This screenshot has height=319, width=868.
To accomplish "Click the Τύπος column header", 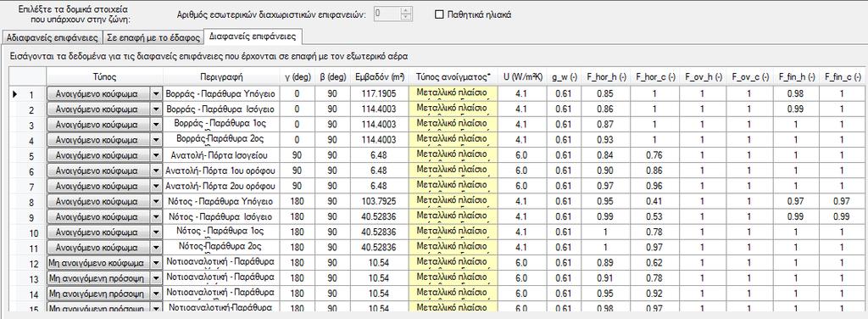I will 104,76.
